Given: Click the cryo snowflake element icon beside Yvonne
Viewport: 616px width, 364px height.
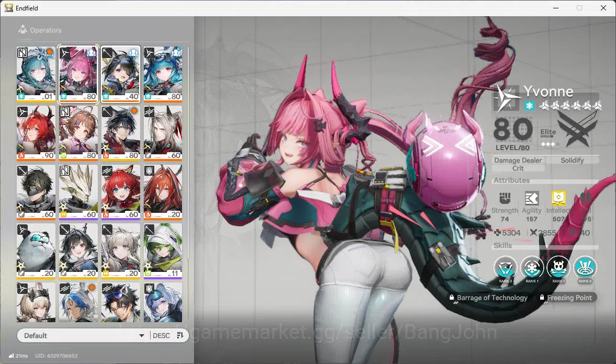Looking at the screenshot, I should coord(530,106).
